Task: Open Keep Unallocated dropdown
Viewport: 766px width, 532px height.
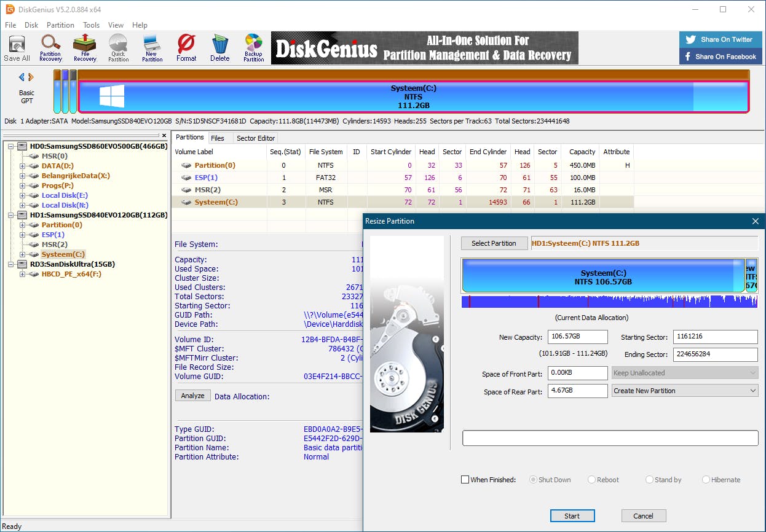Action: pos(685,373)
